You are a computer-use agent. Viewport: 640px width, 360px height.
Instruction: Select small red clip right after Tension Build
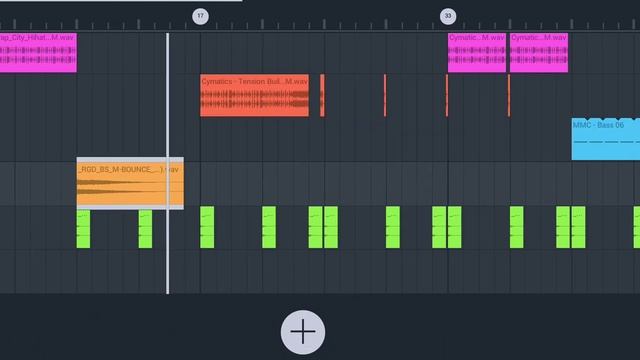click(x=322, y=96)
